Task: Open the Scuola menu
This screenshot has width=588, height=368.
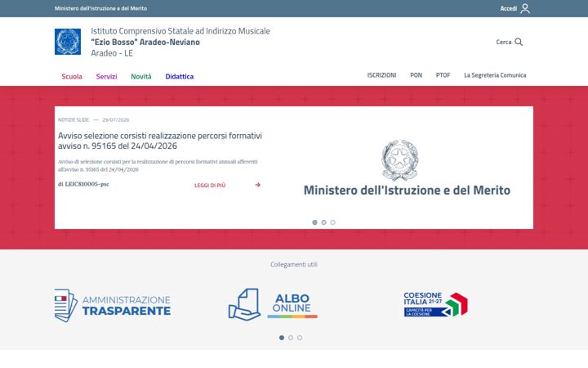Action: click(x=72, y=76)
